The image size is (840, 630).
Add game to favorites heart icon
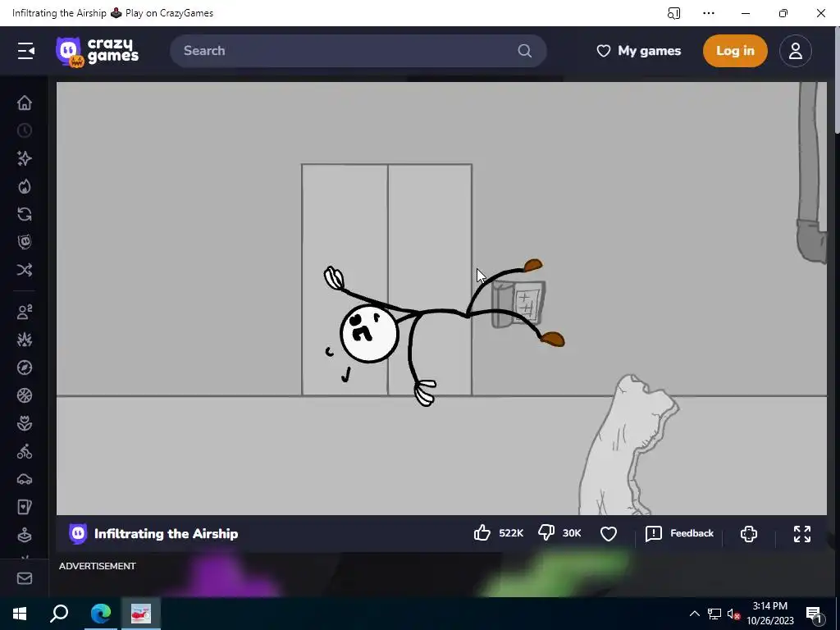coord(609,533)
